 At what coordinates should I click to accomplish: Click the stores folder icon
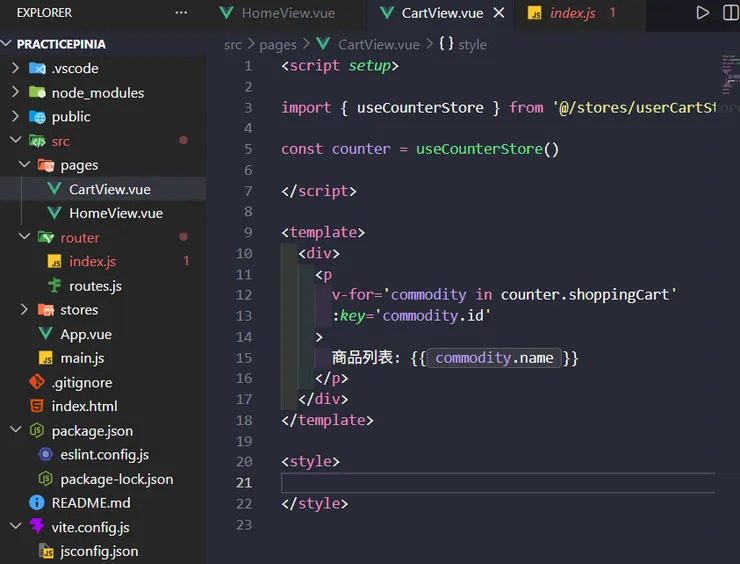pos(46,310)
